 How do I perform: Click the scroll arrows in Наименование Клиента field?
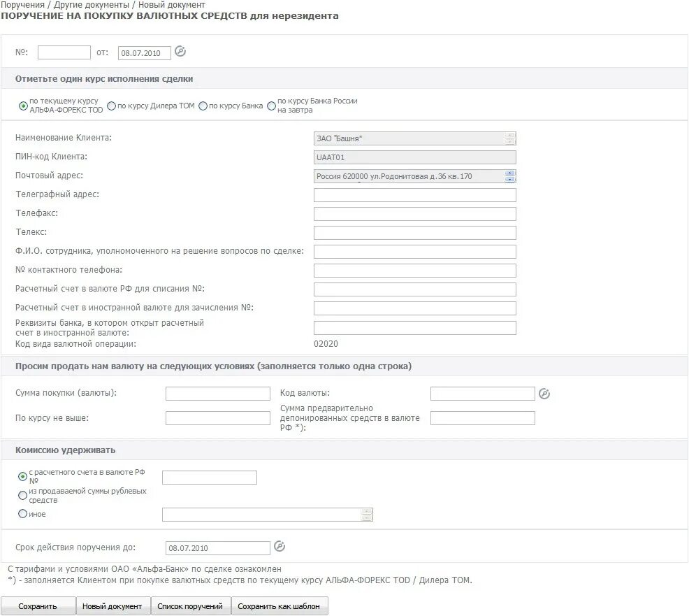(509, 138)
